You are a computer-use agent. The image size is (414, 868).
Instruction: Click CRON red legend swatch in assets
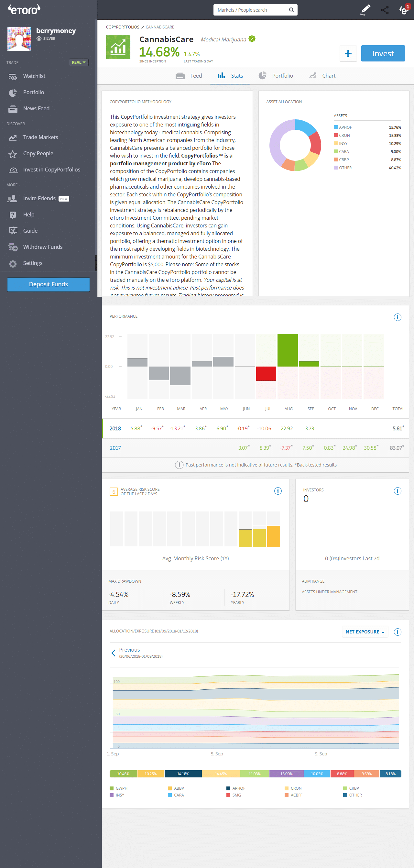click(335, 136)
